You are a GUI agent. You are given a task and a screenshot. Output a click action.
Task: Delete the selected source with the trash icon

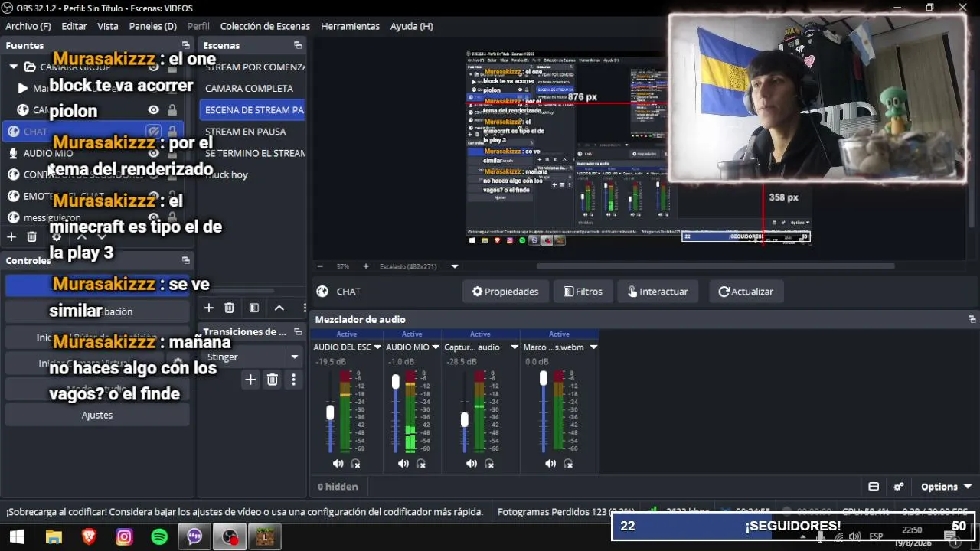coord(32,237)
